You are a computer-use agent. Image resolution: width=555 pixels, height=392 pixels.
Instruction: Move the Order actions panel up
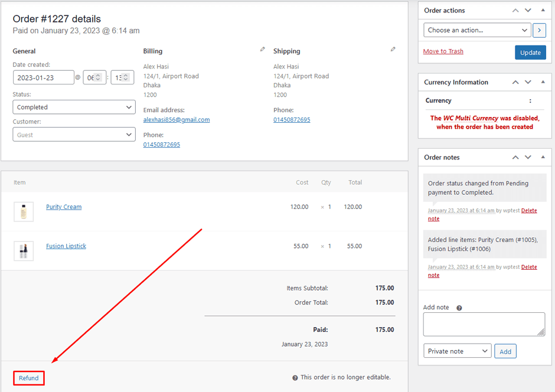click(515, 10)
